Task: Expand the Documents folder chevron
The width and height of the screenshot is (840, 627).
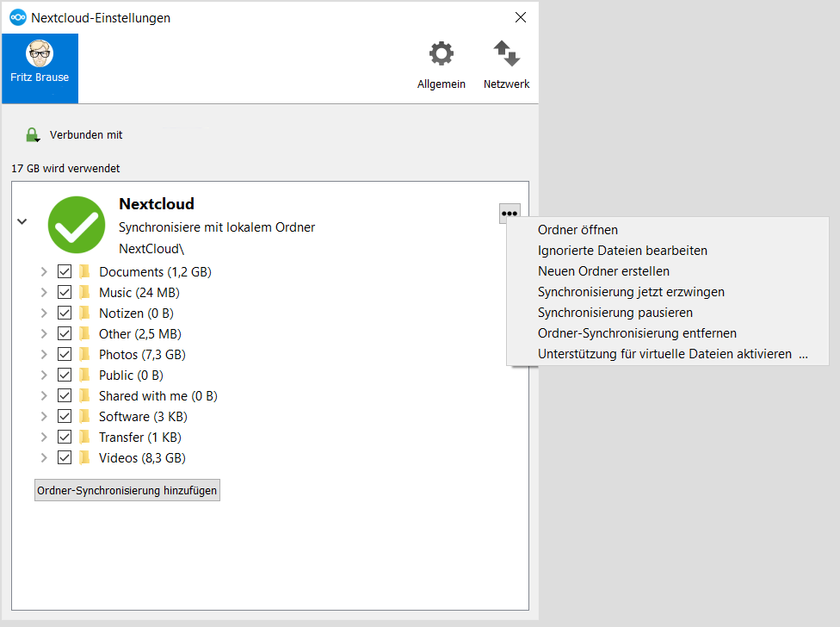Action: pos(44,271)
